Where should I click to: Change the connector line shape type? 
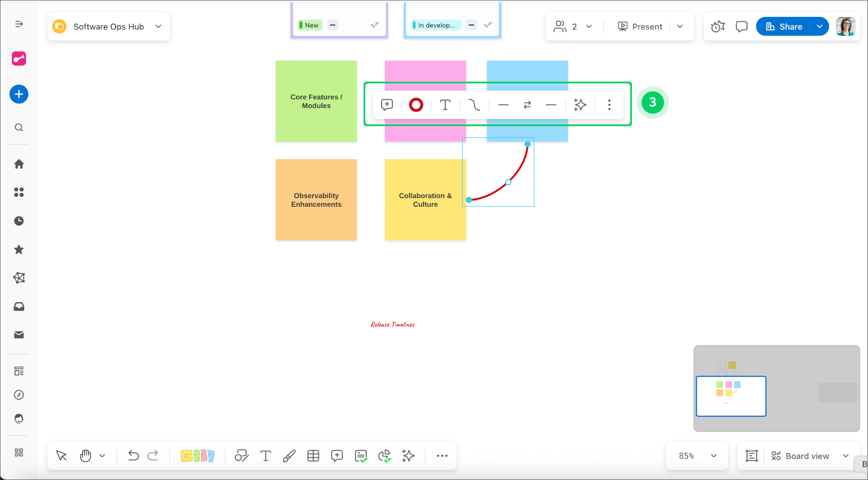point(474,105)
